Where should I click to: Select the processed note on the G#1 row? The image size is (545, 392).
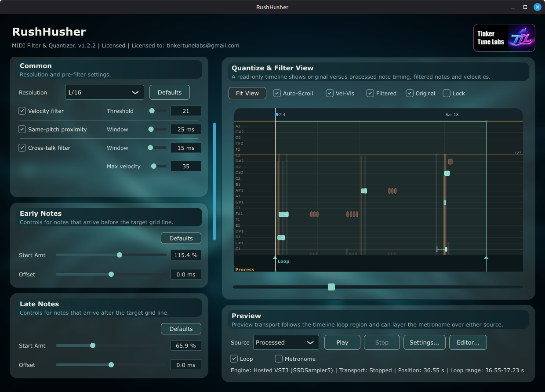pos(445,203)
